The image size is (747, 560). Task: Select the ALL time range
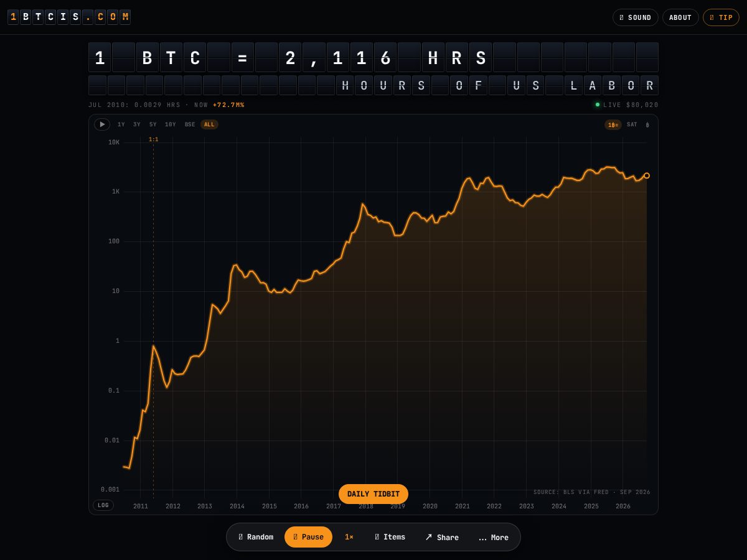[x=209, y=124]
